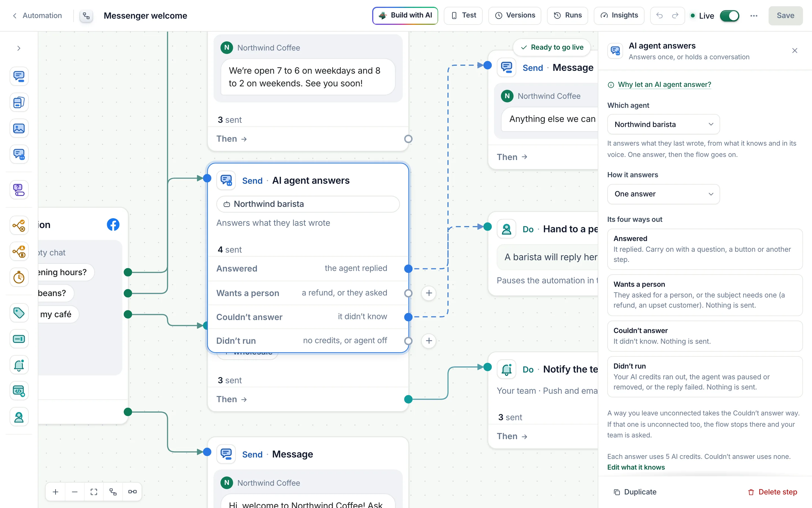Click the Facebook icon on the trigger card

113,224
